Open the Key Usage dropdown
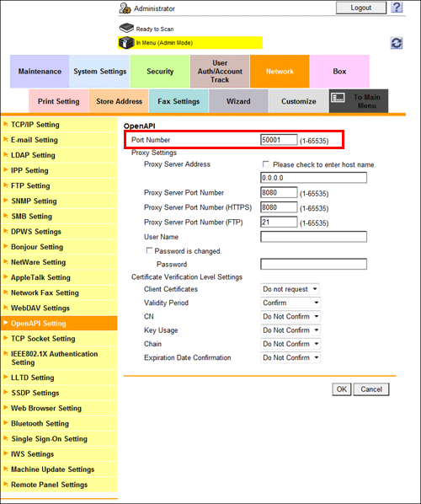Screen dimensions: 421x504 click(290, 330)
